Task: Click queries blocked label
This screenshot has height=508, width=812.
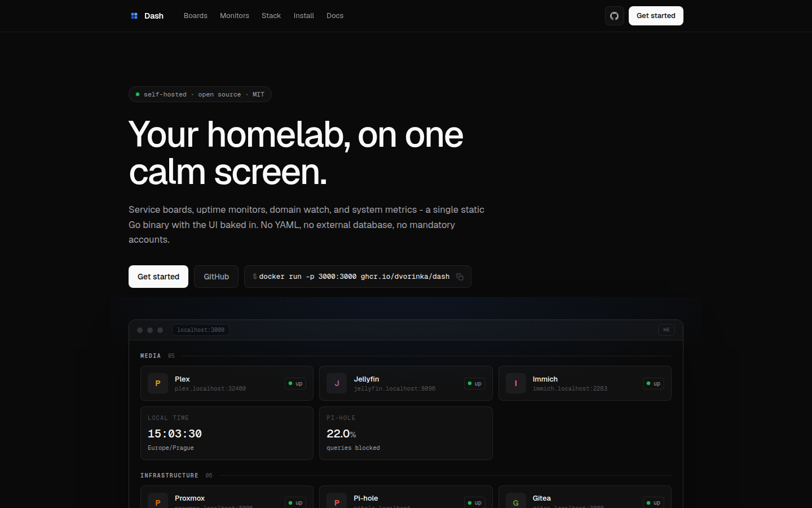Action: pyautogui.click(x=353, y=448)
